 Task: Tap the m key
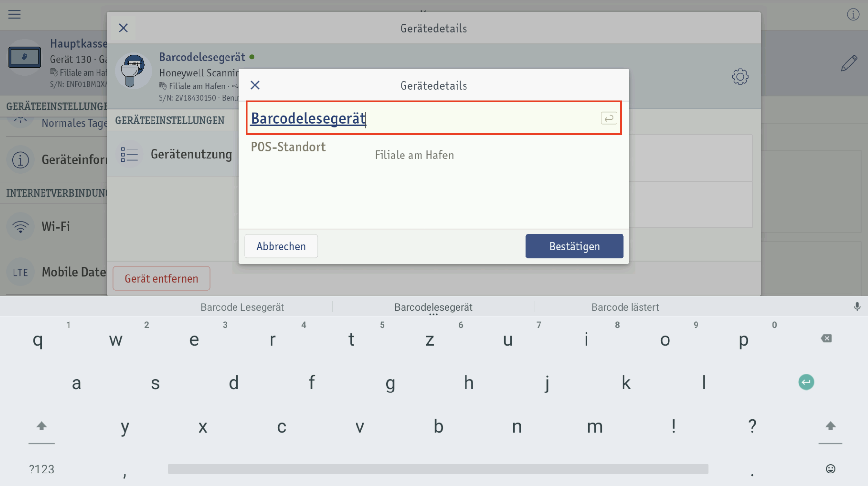[x=595, y=427]
